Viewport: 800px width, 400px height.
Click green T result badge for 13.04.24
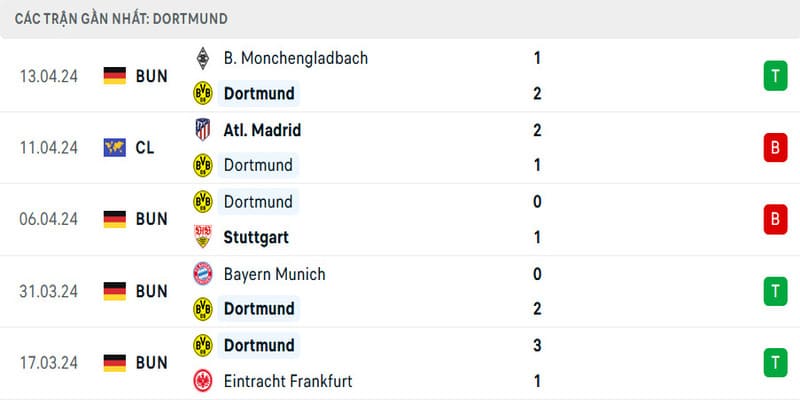(x=774, y=76)
